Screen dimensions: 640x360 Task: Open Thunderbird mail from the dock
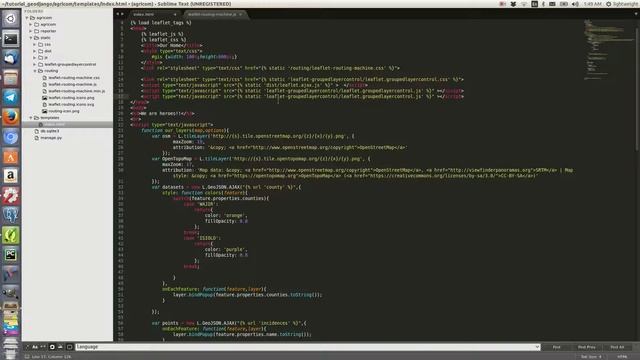11,58
